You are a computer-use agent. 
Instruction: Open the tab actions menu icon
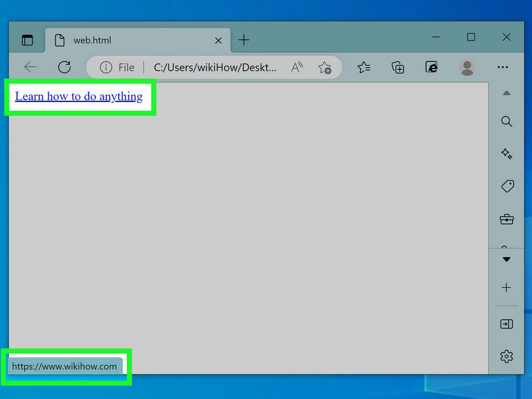[x=27, y=40]
